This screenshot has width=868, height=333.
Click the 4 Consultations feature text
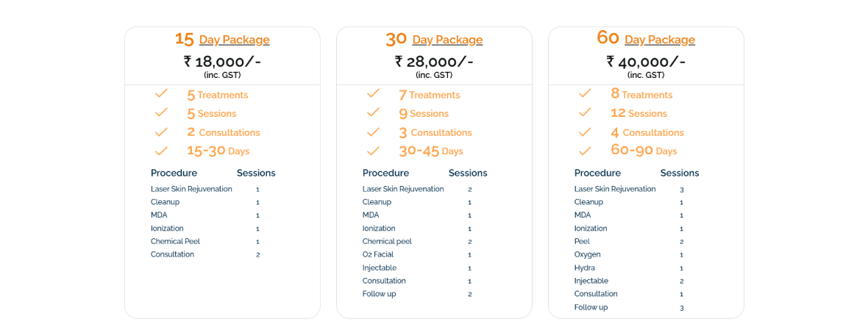[647, 132]
